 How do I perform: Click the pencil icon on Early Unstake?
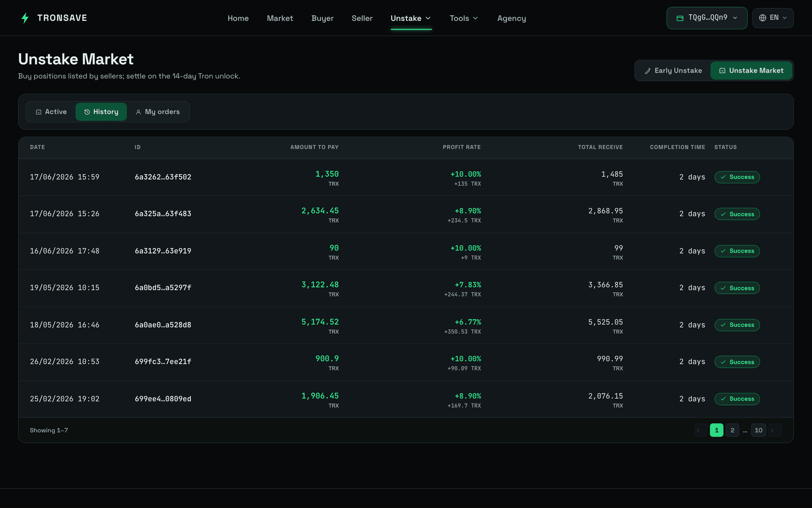coord(648,71)
